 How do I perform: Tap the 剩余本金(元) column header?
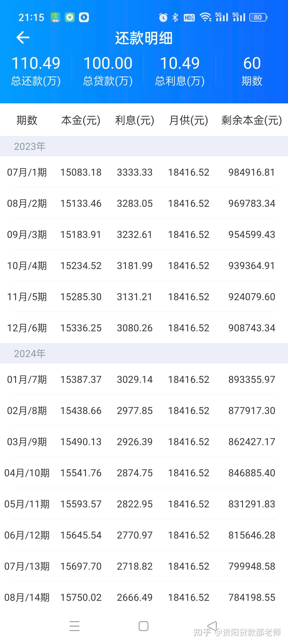252,120
